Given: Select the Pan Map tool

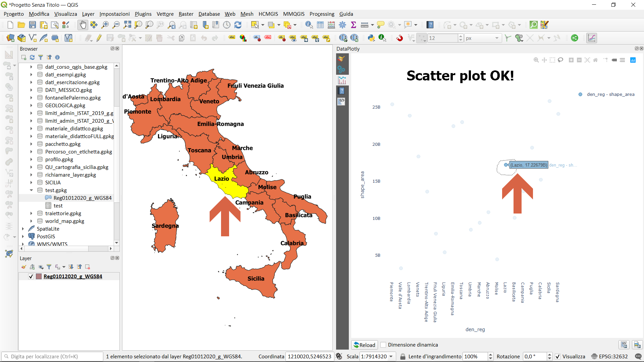Looking at the screenshot, I should click(x=83, y=25).
